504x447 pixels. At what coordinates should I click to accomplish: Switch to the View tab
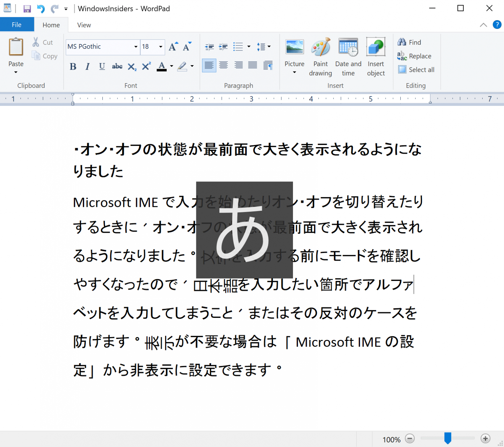click(x=83, y=25)
